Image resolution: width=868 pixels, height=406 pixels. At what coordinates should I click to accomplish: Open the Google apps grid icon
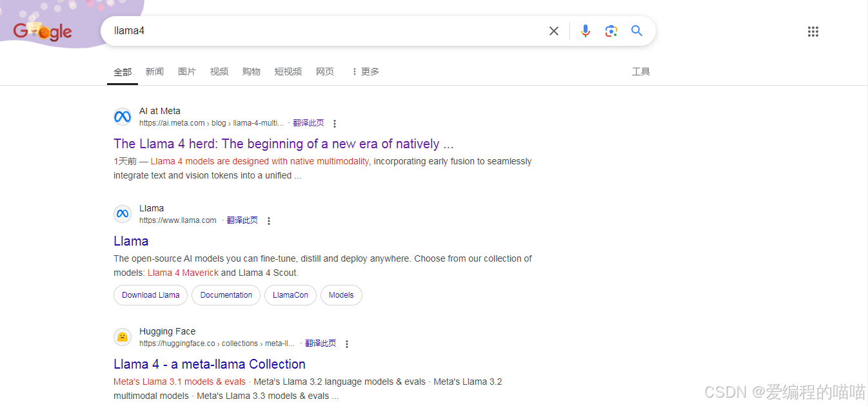coord(813,32)
